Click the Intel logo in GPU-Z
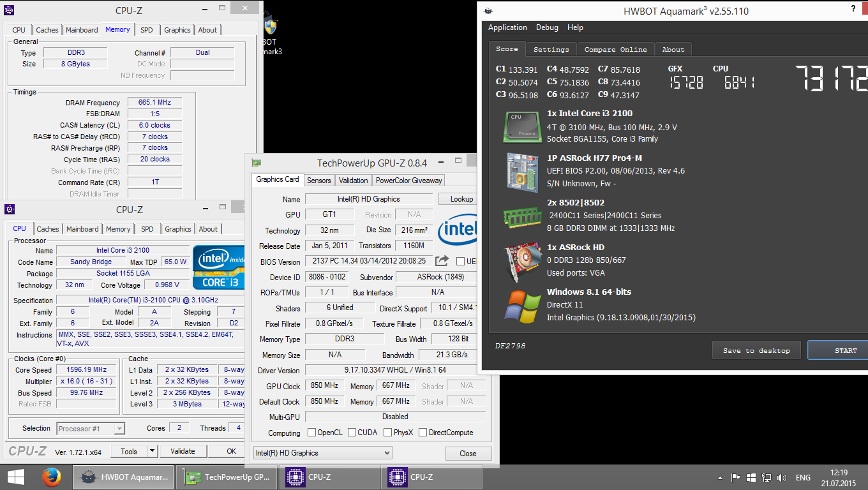 coord(458,229)
